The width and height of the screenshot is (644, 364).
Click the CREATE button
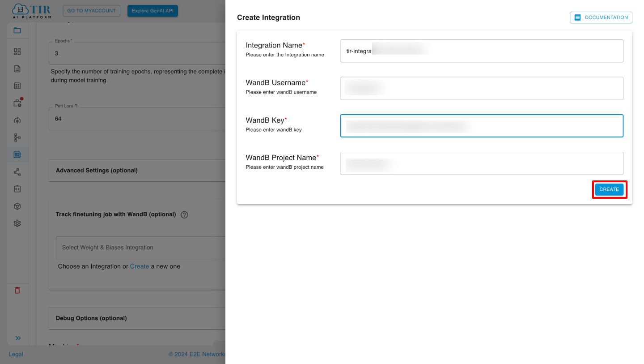point(609,189)
